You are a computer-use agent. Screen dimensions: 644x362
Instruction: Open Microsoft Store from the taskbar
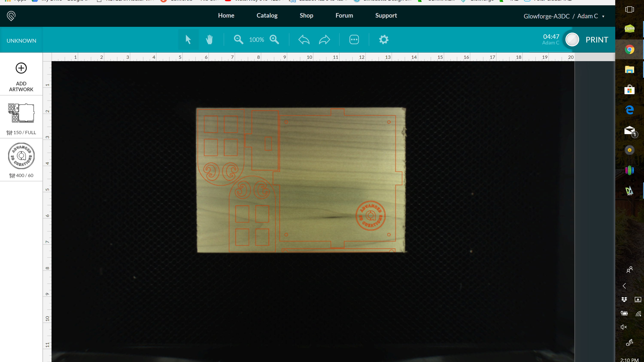629,89
